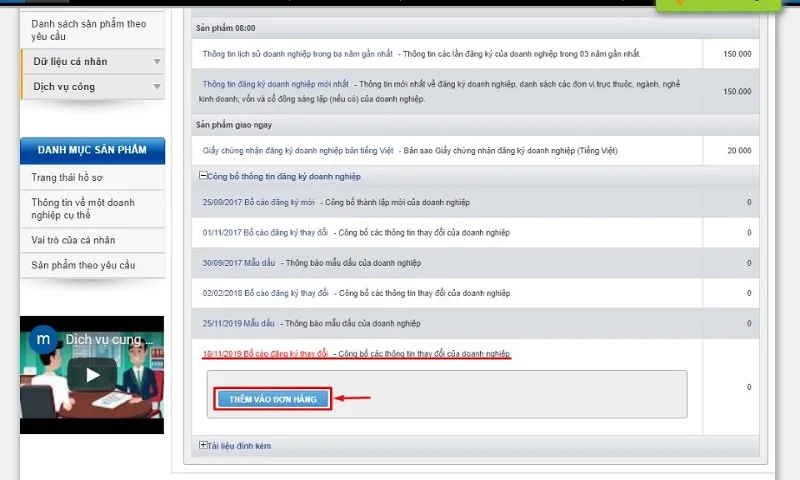Open 25/11/2019 Mẫu dấu entry
800x480 pixels.
click(238, 323)
